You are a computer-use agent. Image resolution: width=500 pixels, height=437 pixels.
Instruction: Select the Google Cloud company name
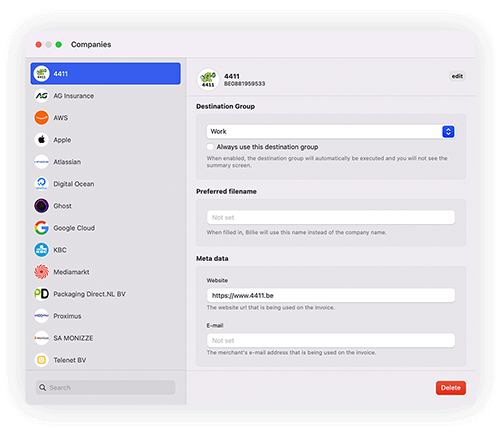coord(74,228)
